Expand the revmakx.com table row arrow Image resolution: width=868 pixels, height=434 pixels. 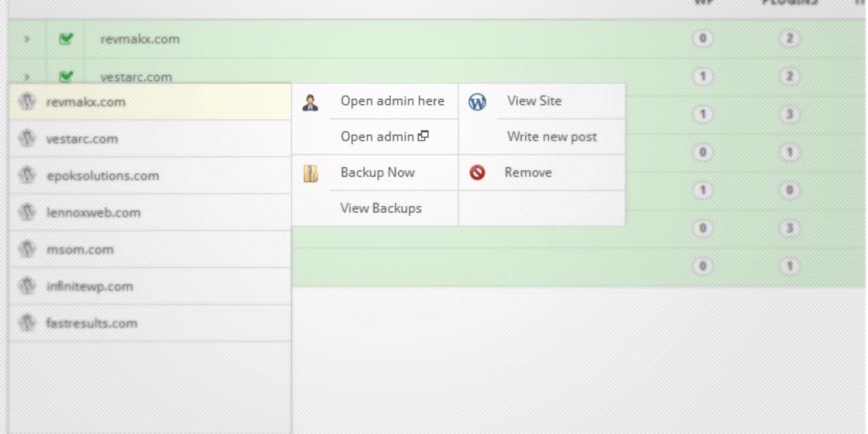(x=27, y=39)
